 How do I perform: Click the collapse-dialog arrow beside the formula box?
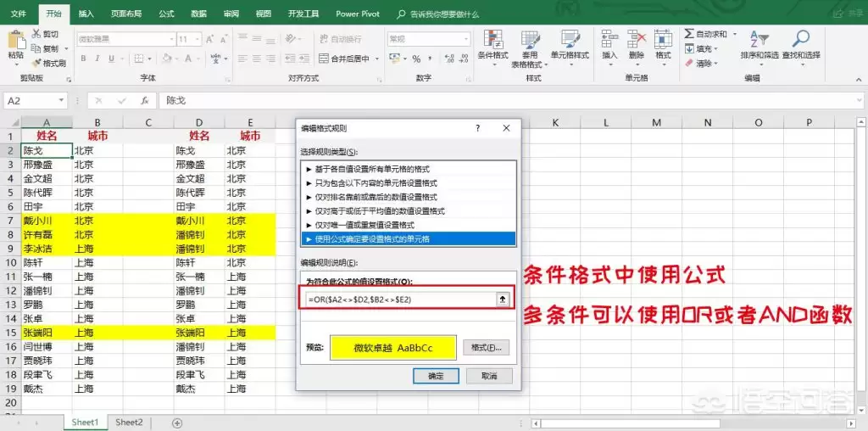click(502, 299)
